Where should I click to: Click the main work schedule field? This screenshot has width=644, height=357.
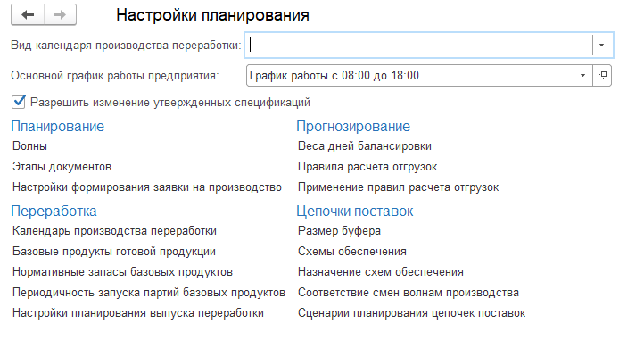[409, 76]
